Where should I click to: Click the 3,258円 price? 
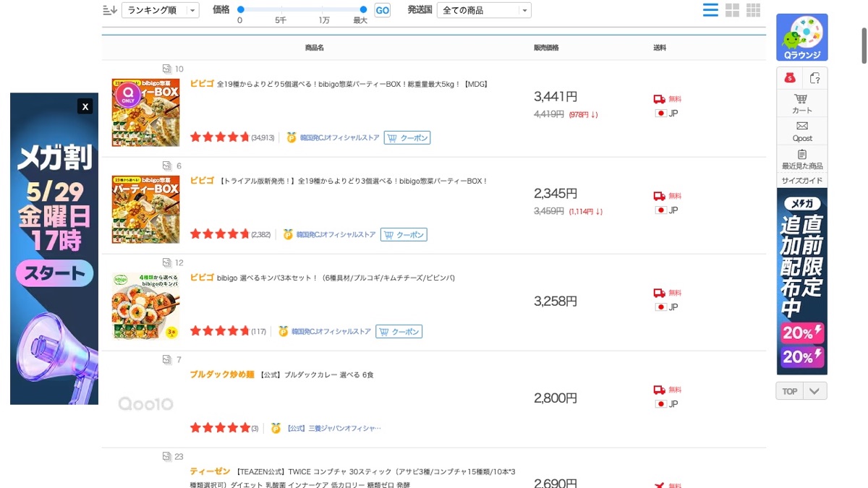coord(556,301)
